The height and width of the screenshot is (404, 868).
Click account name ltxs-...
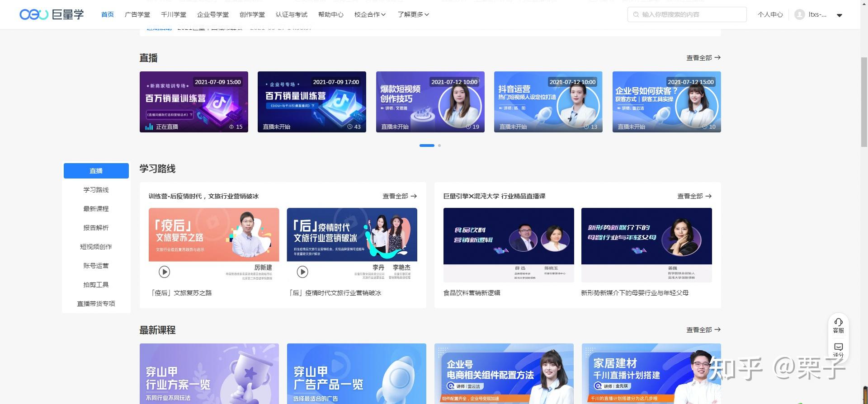[817, 14]
